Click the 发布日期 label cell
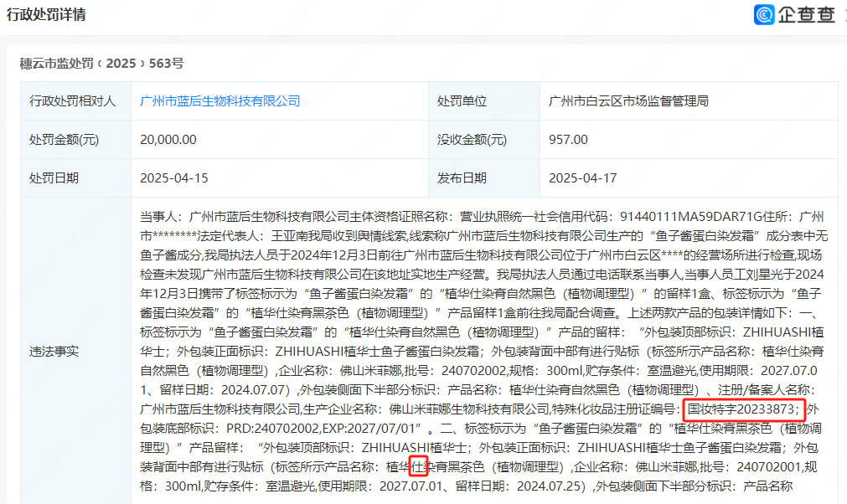The width and height of the screenshot is (847, 504). point(484,177)
